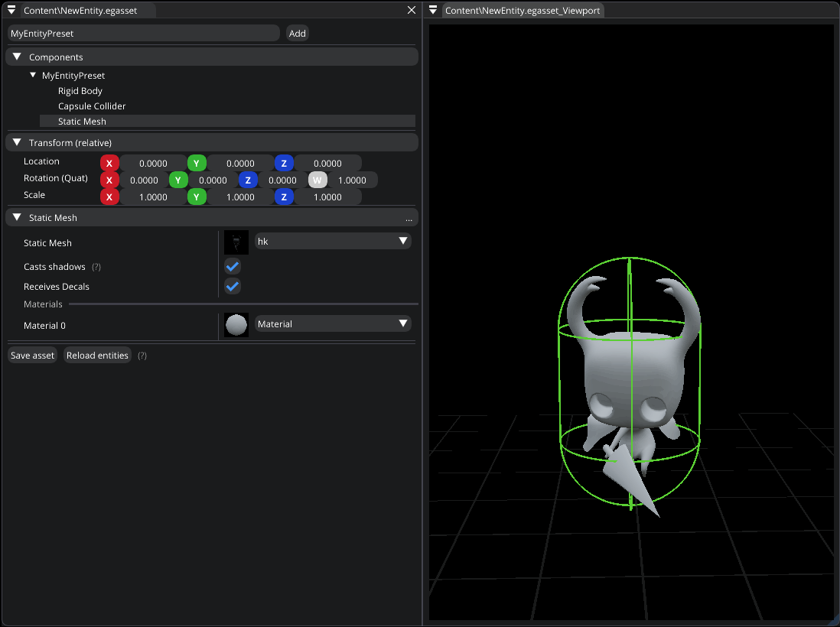Collapse the Transform (relative) section
Image resolution: width=840 pixels, height=627 pixels.
[17, 142]
